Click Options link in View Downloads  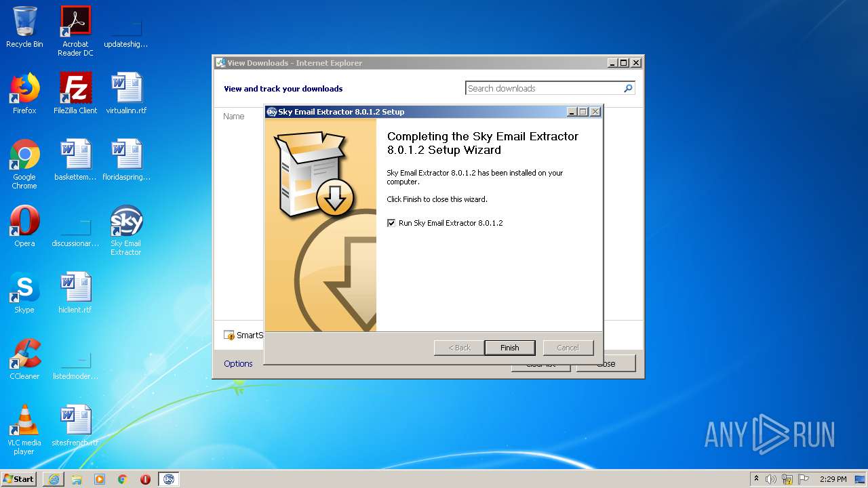(238, 364)
